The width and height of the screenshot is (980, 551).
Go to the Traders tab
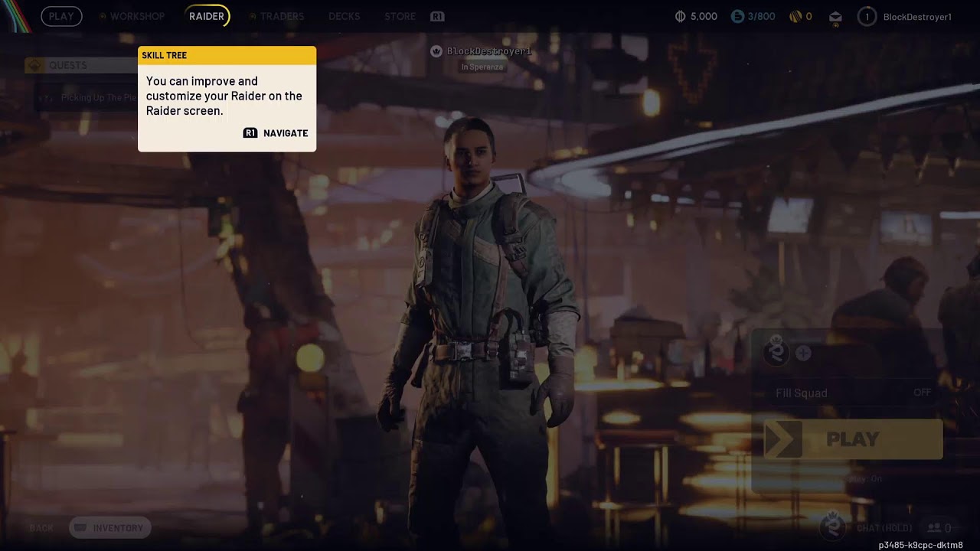tap(282, 16)
